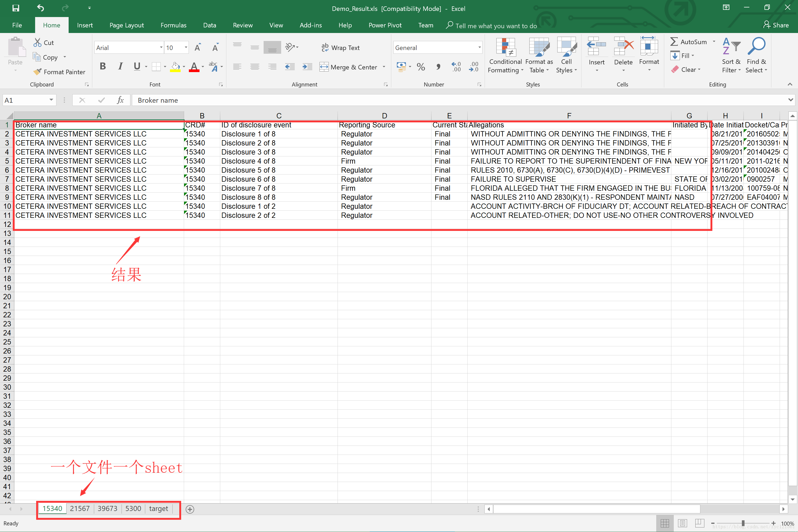The height and width of the screenshot is (532, 798).
Task: Click the Decrease Indent icon
Action: click(x=290, y=67)
